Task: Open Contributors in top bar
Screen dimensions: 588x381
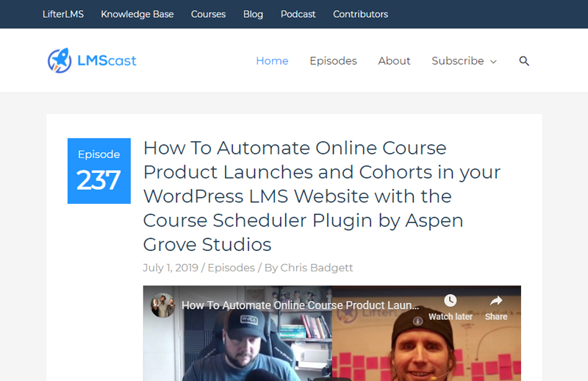Action: coord(360,14)
